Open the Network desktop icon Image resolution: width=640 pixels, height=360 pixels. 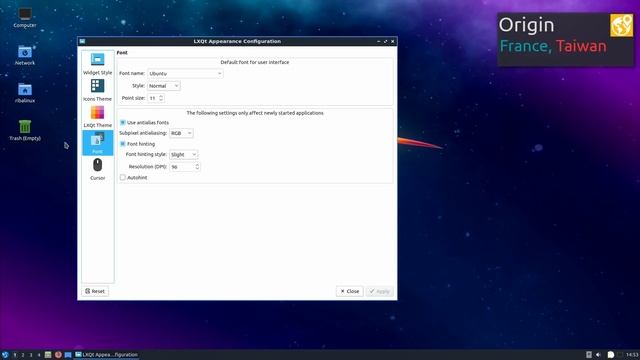25,55
